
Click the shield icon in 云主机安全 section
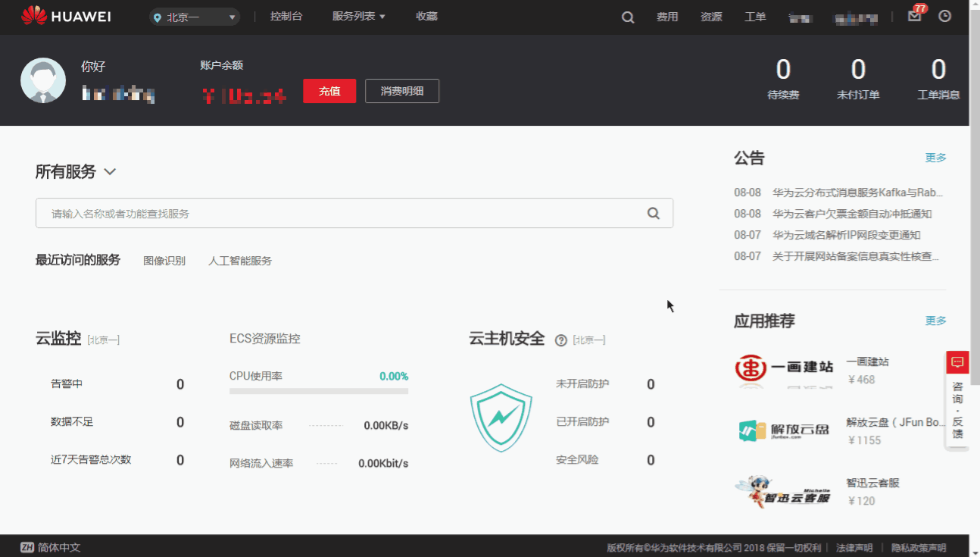pyautogui.click(x=501, y=418)
